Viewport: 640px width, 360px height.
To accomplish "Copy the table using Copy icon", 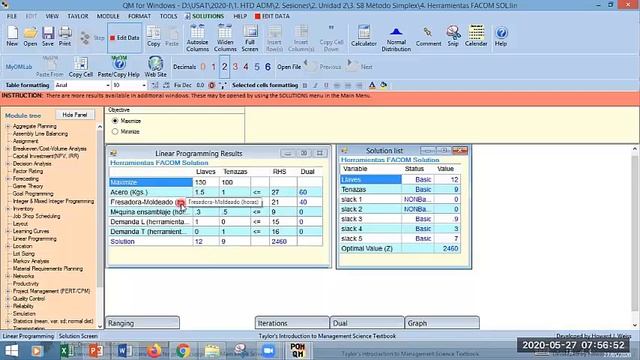I will 153,36.
